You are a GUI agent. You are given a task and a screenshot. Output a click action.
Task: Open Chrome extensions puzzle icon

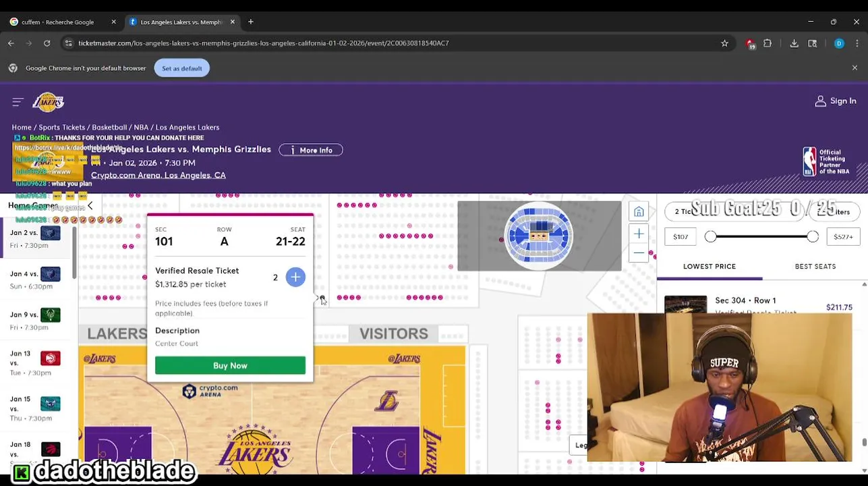[x=768, y=43]
